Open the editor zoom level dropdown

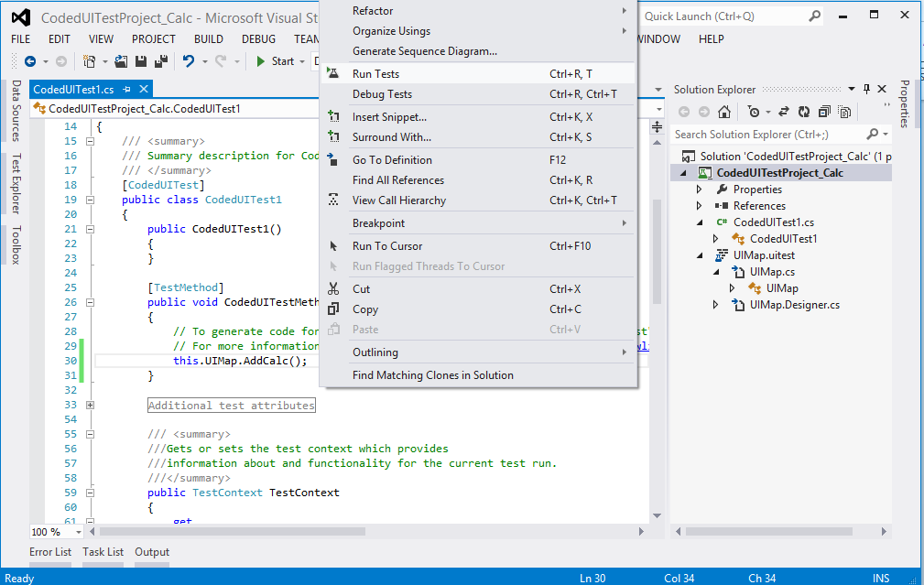(x=78, y=532)
